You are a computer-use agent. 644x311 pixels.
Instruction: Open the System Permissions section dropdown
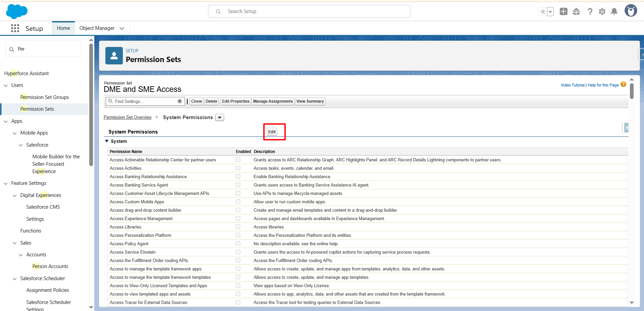[219, 117]
